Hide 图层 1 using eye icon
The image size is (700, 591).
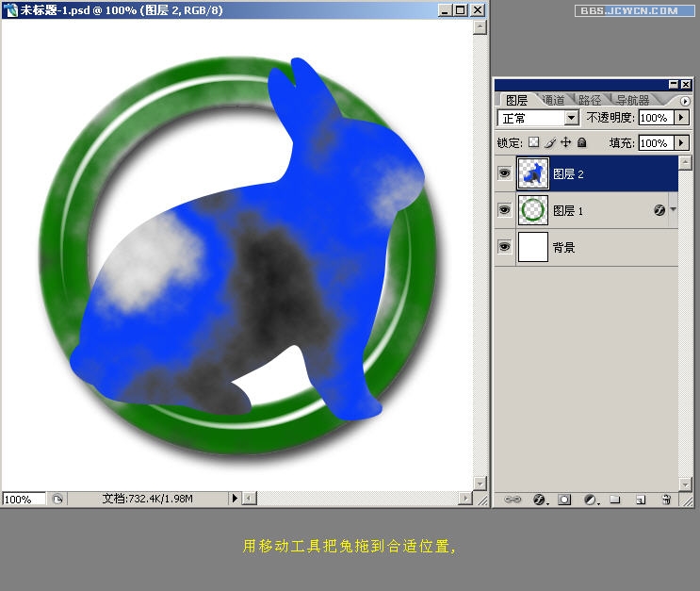[x=504, y=209]
